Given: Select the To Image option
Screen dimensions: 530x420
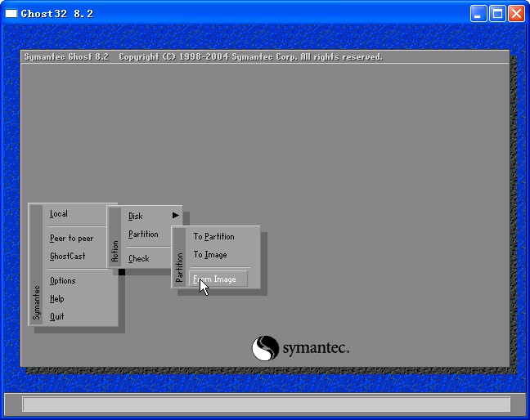Looking at the screenshot, I should (210, 255).
